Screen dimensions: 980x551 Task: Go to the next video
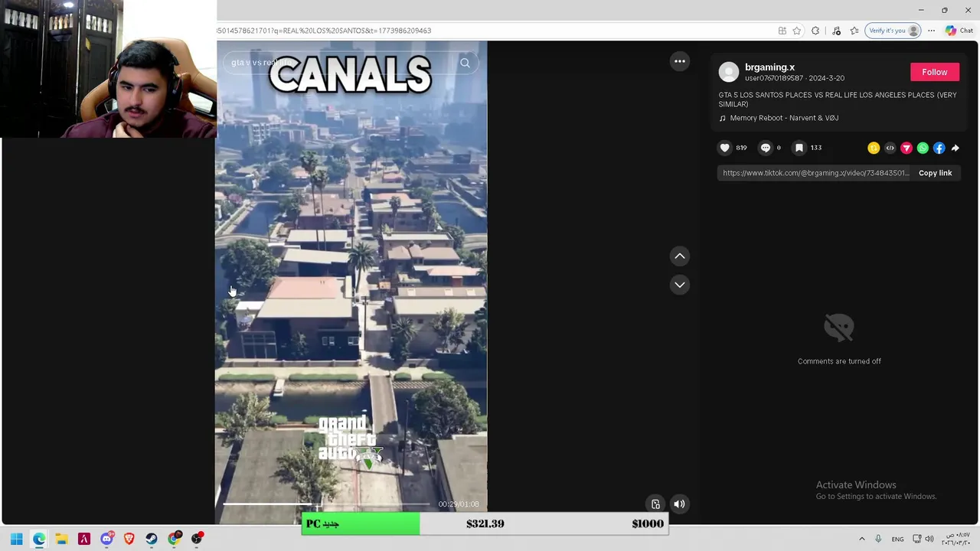tap(680, 285)
